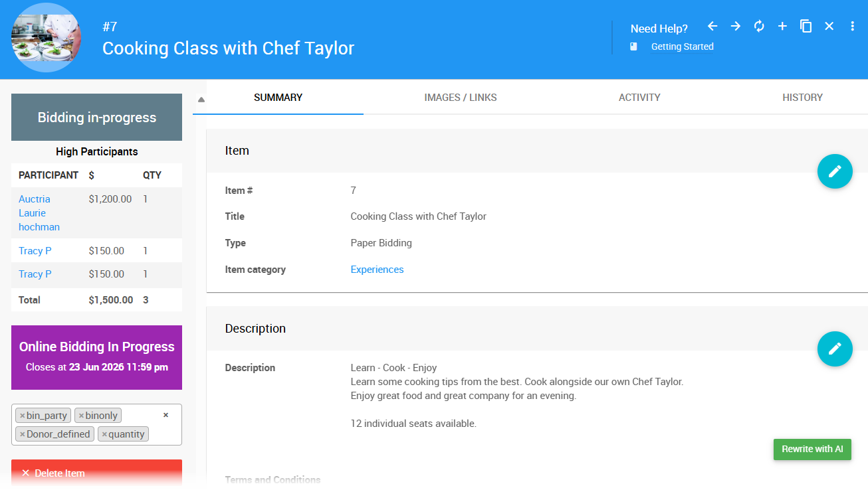Remove the Donor_defined tag
The height and width of the screenshot is (490, 868).
pyautogui.click(x=22, y=434)
